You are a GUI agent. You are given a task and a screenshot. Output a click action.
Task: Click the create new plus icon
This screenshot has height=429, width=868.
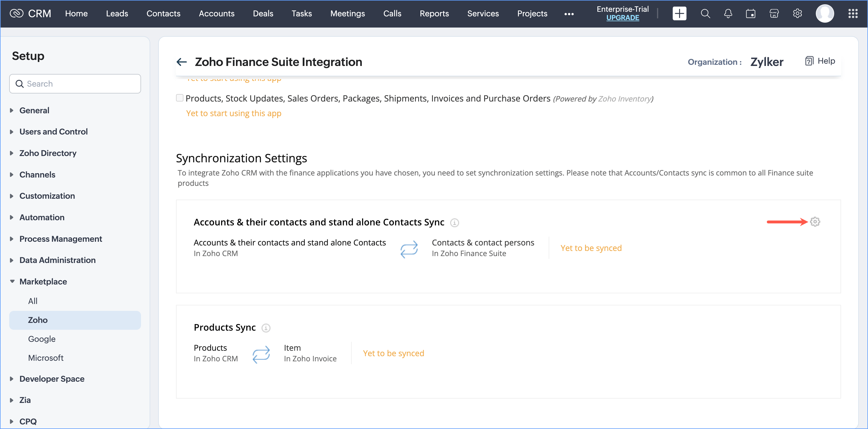[x=679, y=13]
